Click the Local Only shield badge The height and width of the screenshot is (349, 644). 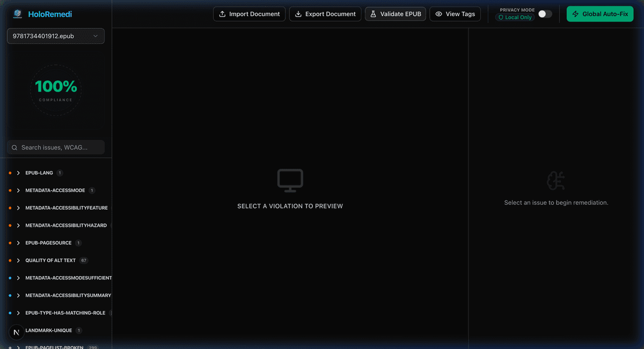coord(515,18)
